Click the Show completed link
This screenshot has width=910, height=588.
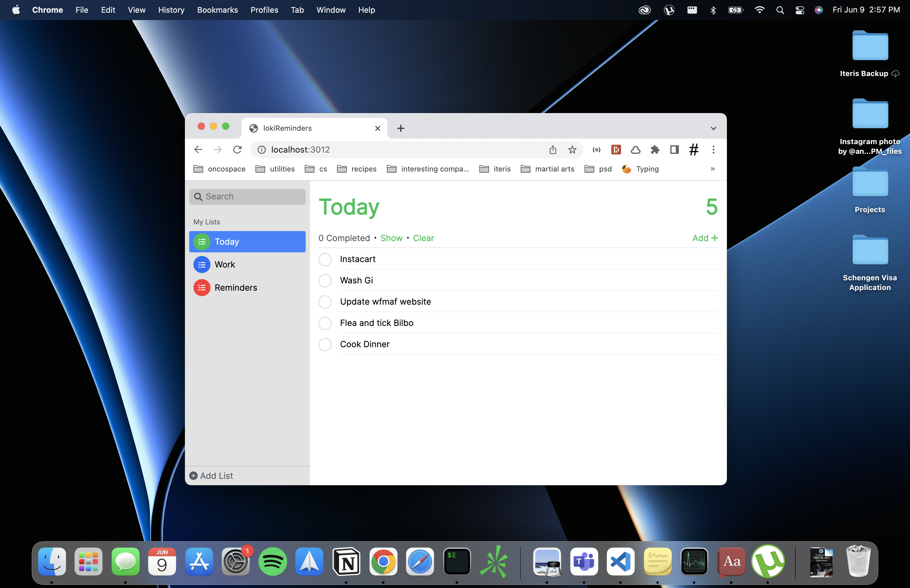coord(391,238)
